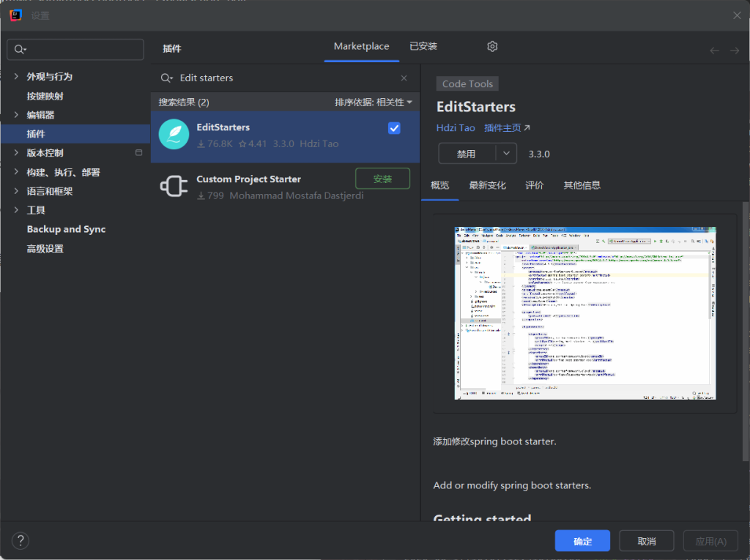Open the Hdzi Tao vendor link

pos(456,127)
